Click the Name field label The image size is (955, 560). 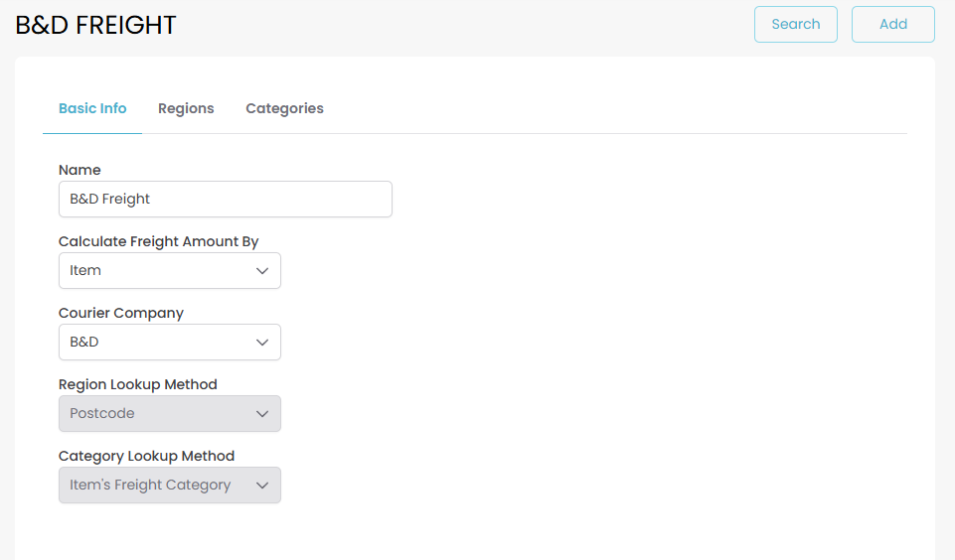pos(80,170)
